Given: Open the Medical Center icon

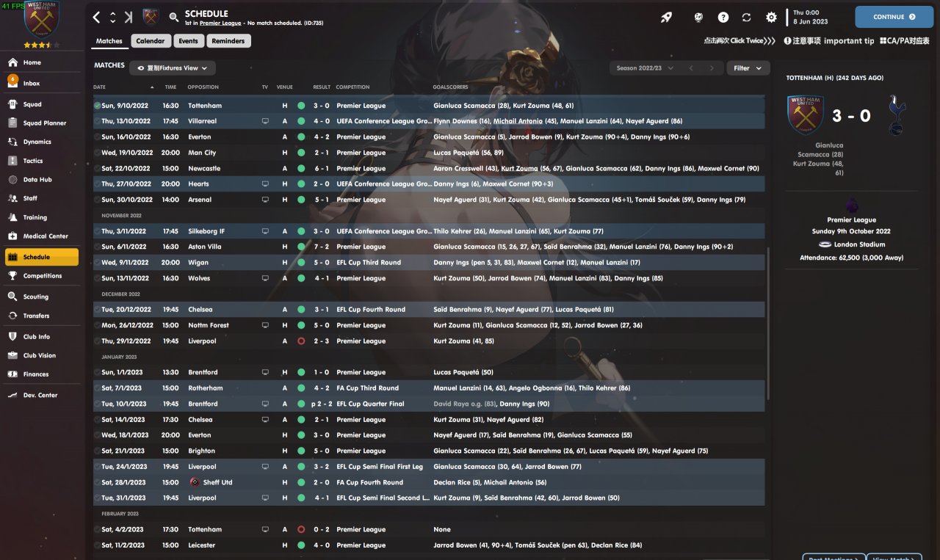Looking at the screenshot, I should 12,236.
